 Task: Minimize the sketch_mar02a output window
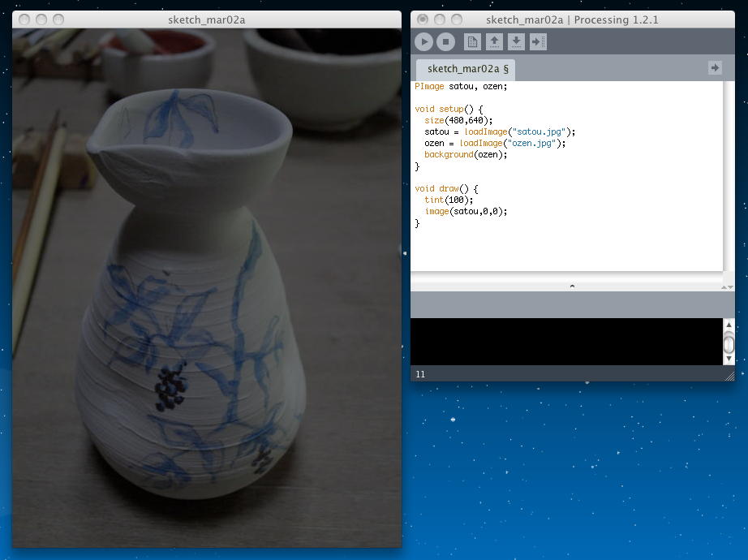tap(41, 19)
